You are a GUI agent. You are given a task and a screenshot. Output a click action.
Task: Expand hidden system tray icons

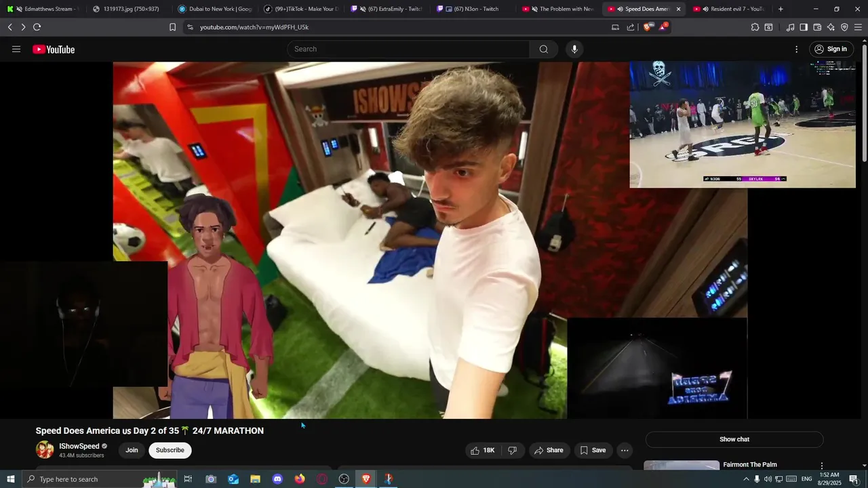coord(746,479)
